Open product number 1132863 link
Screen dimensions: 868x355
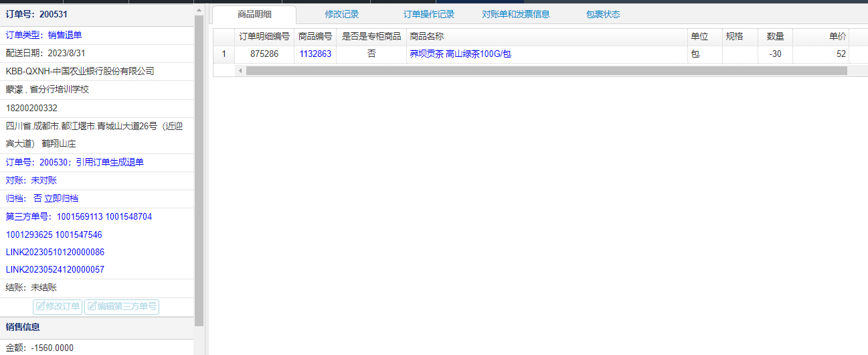pos(315,54)
